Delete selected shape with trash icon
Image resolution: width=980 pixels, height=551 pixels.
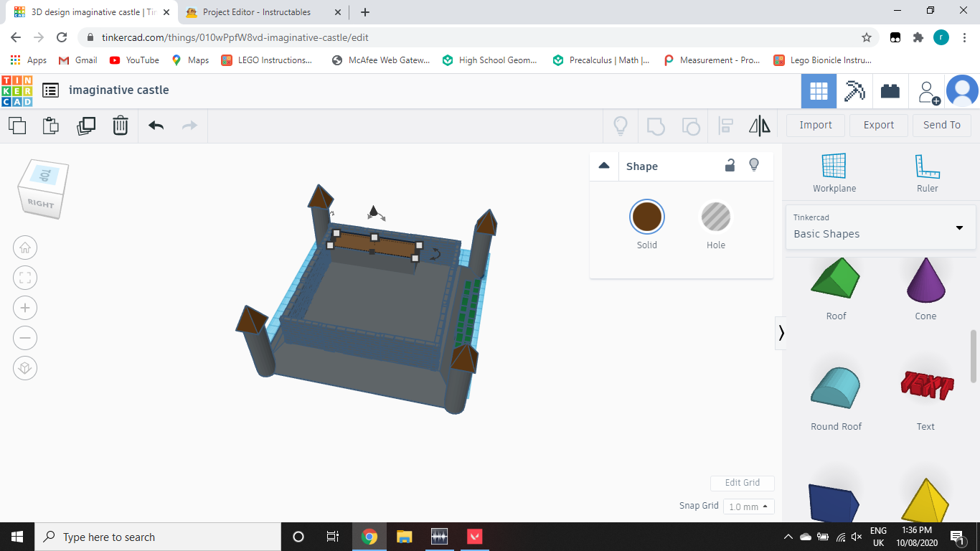(121, 126)
